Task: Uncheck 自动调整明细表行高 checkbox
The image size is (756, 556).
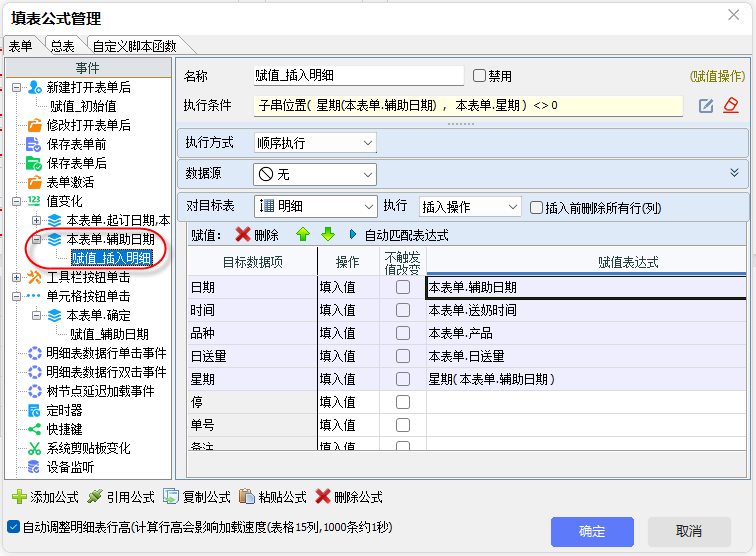Action: click(x=14, y=527)
